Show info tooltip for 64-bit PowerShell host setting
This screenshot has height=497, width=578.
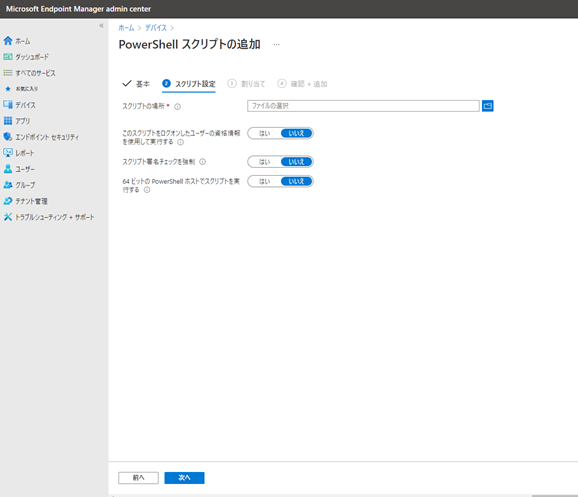point(147,190)
